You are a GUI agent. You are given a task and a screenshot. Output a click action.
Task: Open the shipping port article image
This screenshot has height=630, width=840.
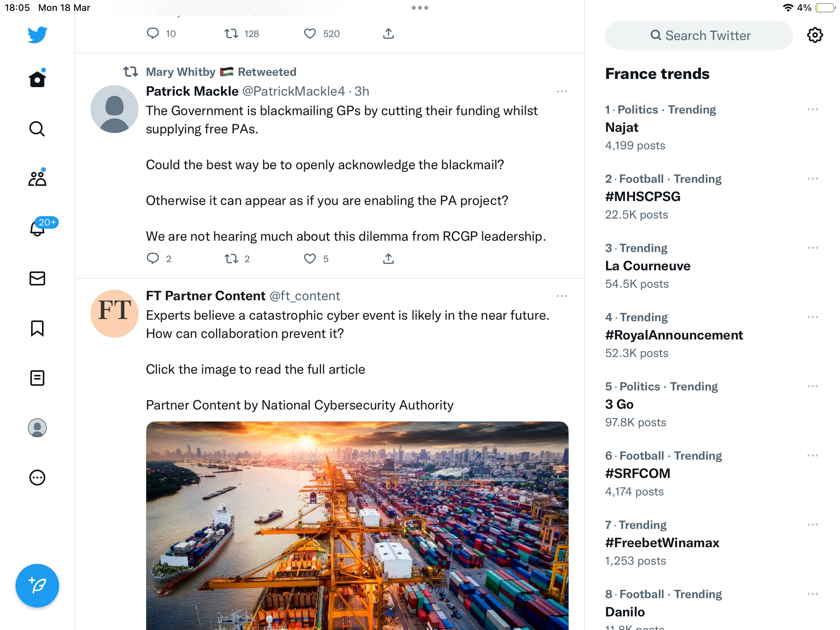[357, 526]
